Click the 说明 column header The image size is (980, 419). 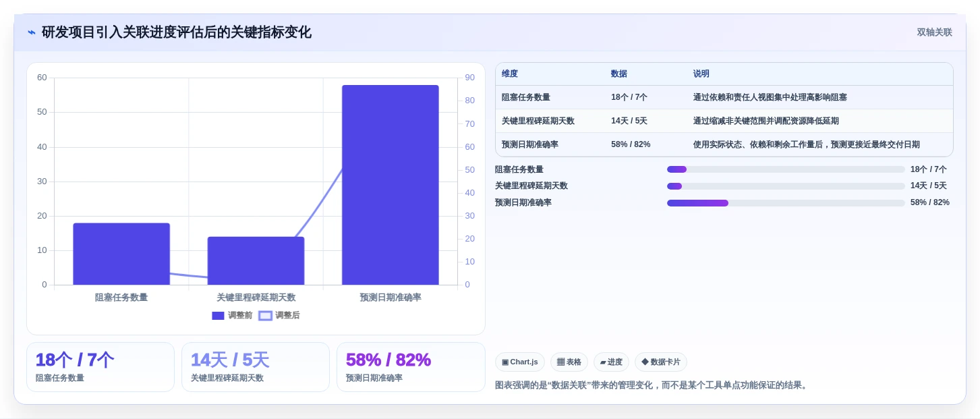701,74
